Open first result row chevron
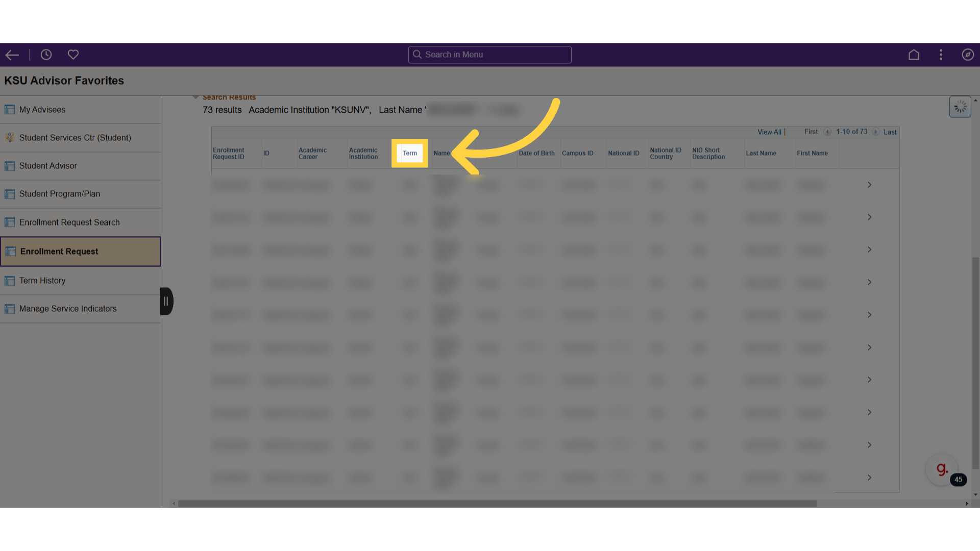The height and width of the screenshot is (551, 980). tap(869, 185)
